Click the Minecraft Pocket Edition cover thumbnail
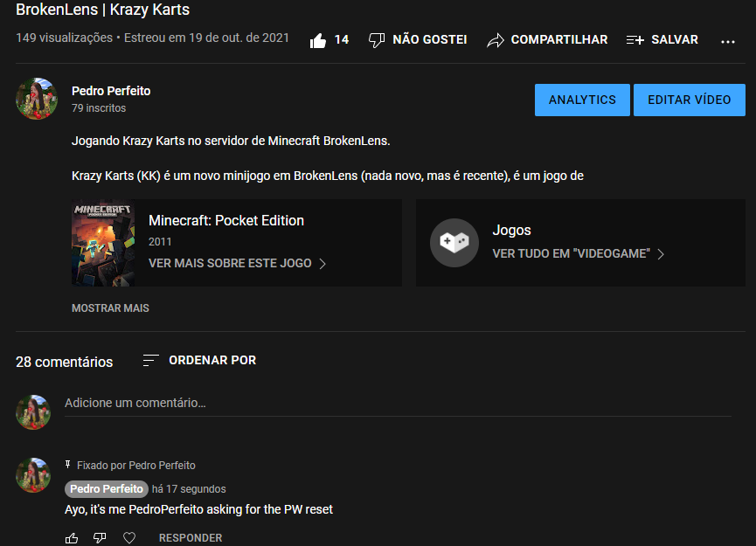This screenshot has height=546, width=756. point(103,243)
